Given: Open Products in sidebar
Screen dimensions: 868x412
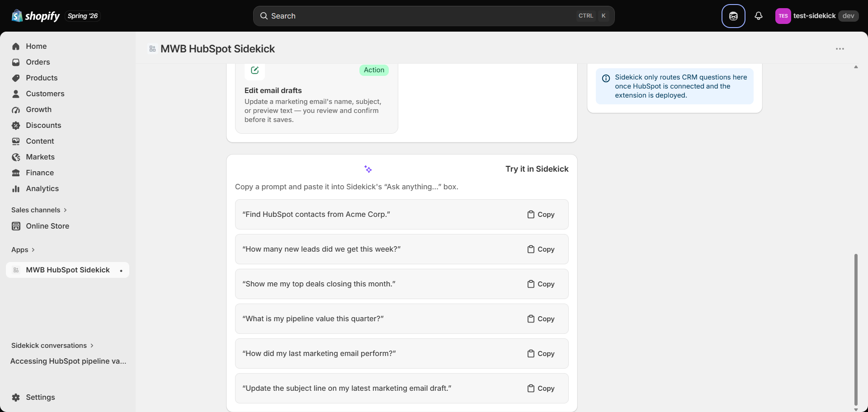Looking at the screenshot, I should coord(67,78).
